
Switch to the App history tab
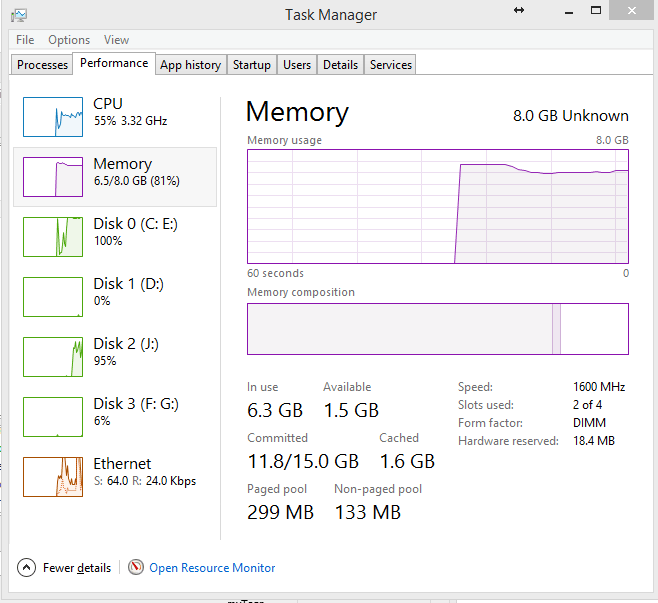coord(190,65)
